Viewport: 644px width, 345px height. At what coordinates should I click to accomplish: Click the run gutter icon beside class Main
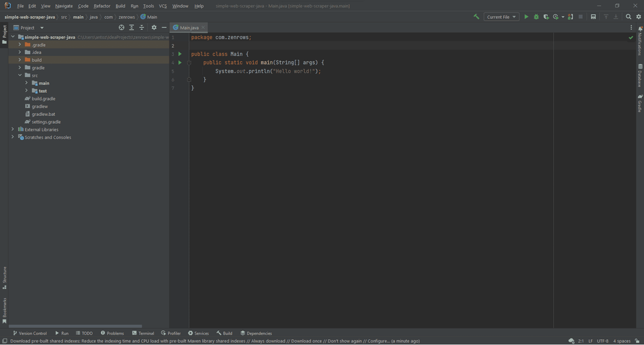180,54
